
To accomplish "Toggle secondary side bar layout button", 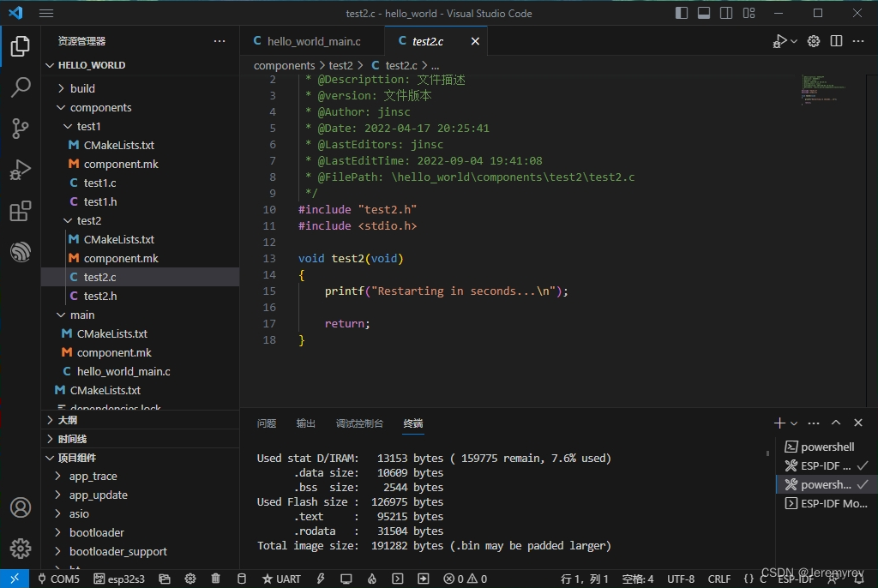I will point(726,13).
